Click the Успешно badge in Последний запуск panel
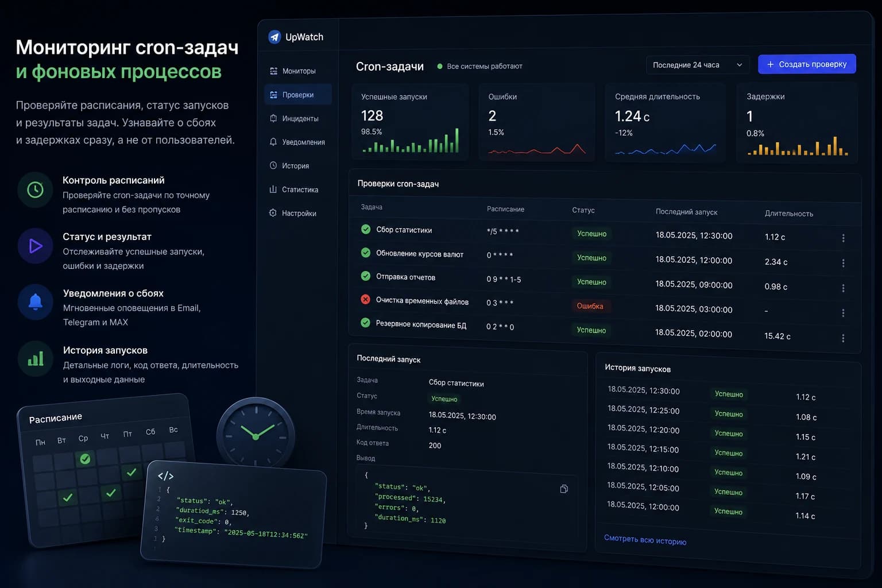 (x=444, y=399)
